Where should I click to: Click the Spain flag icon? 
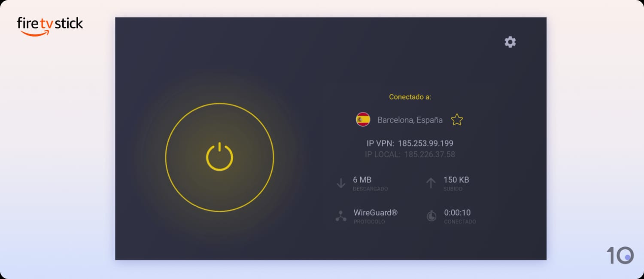pos(363,120)
